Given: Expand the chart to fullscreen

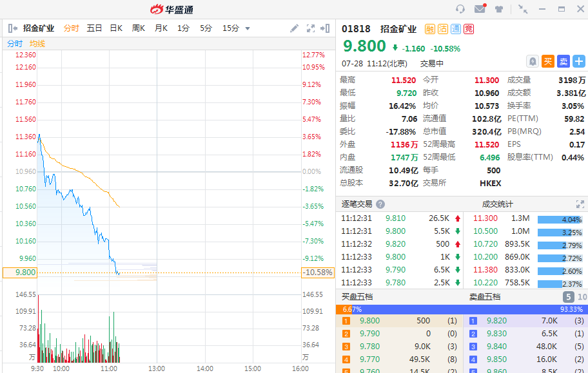Looking at the screenshot, I should pyautogui.click(x=311, y=28).
